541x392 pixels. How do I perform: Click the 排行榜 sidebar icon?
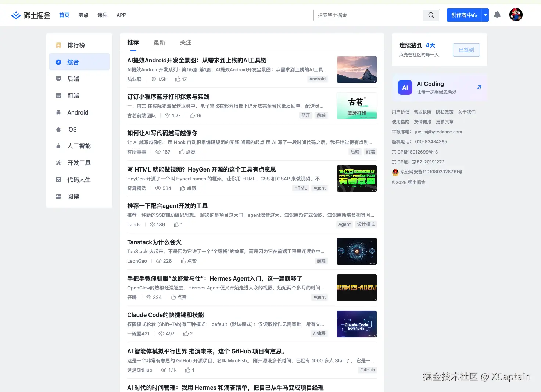tap(58, 45)
